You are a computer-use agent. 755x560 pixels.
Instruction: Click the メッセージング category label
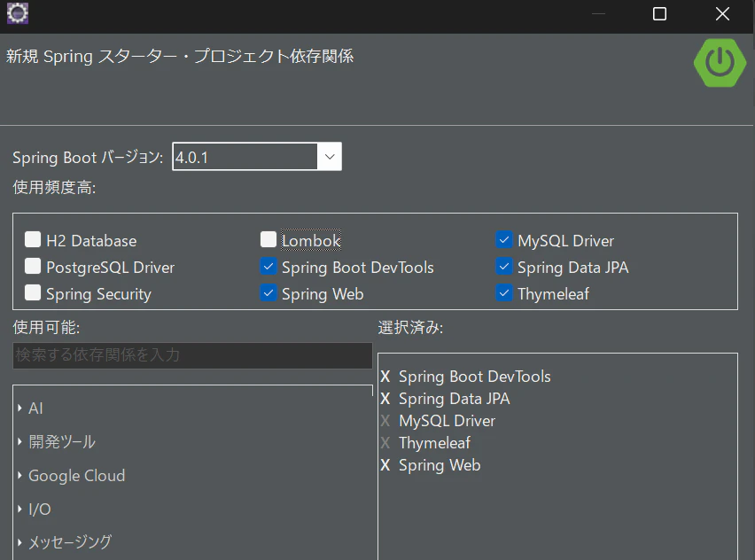click(x=70, y=542)
